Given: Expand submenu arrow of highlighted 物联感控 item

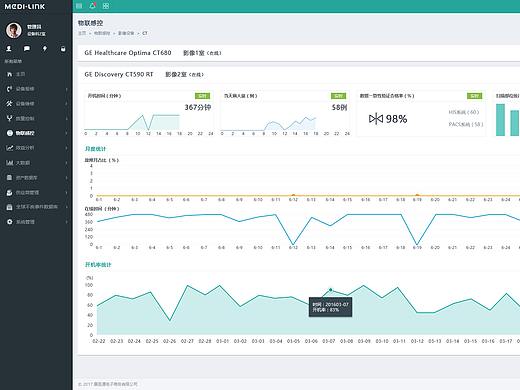Looking at the screenshot, I should coord(67,133).
